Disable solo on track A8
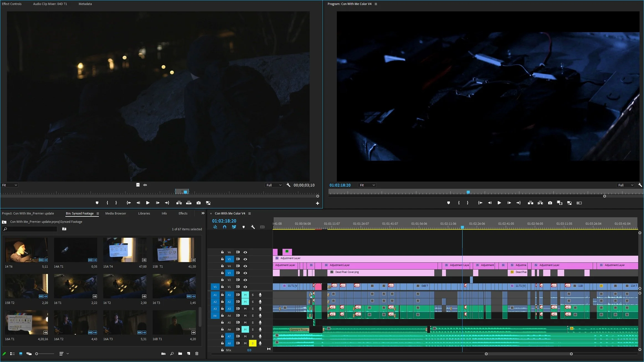644x362 pixels. [x=253, y=343]
